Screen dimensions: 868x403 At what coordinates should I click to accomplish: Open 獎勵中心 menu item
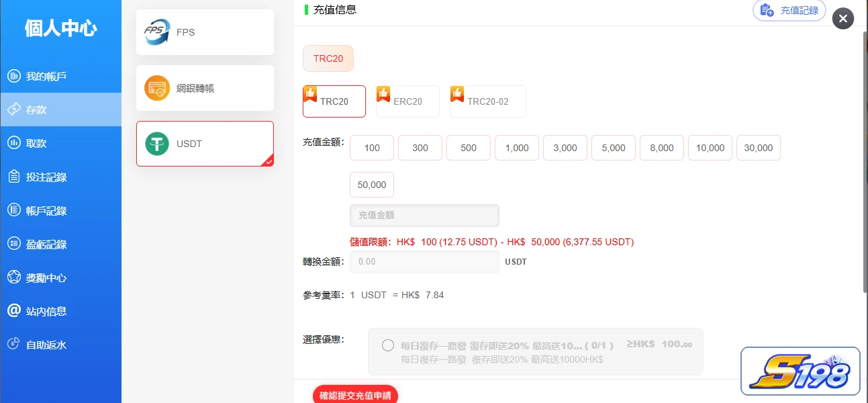[60, 277]
